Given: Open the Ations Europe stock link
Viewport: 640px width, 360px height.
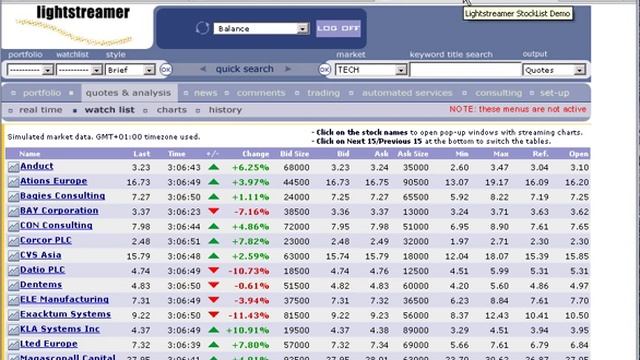Looking at the screenshot, I should point(53,181).
